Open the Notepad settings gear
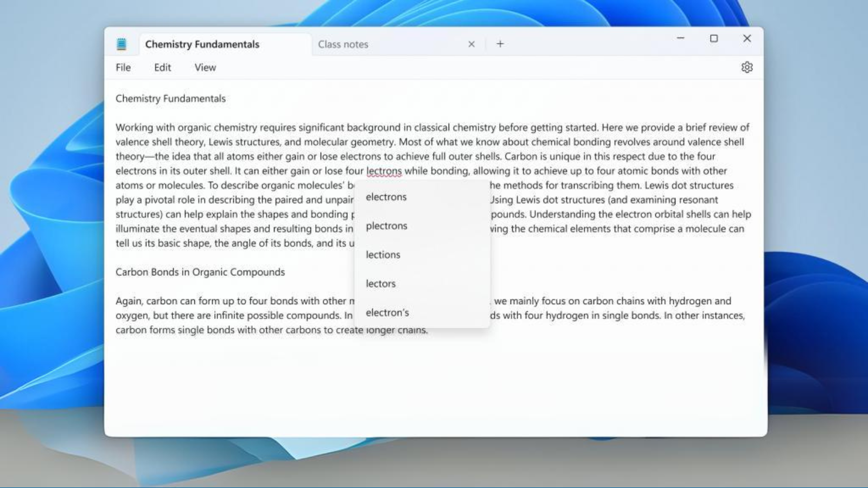Screen dimensions: 868x488 [x=746, y=67]
